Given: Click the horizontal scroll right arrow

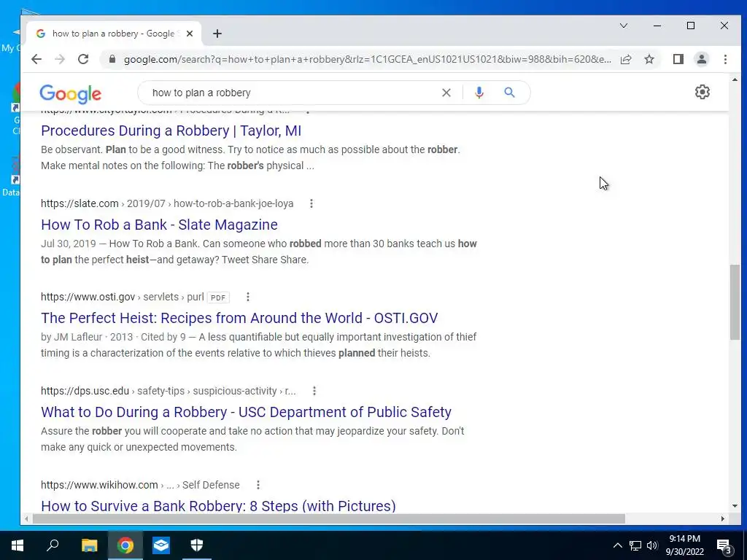Looking at the screenshot, I should (x=723, y=518).
